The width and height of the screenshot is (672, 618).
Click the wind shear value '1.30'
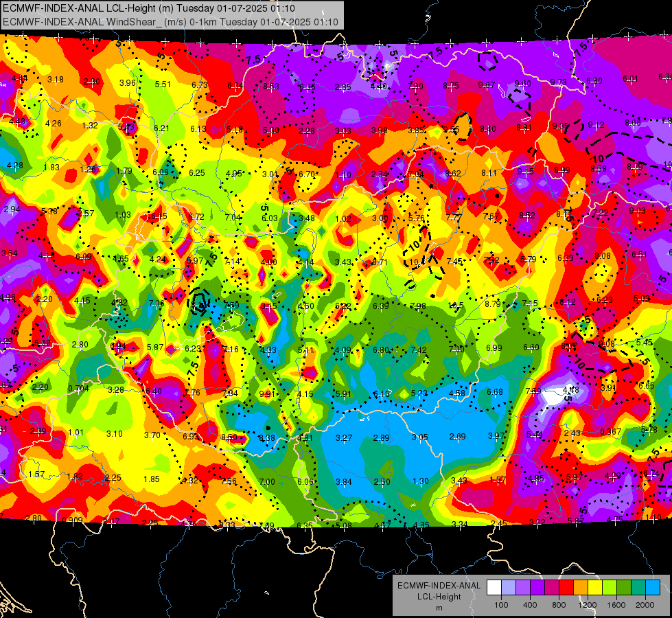(x=420, y=481)
